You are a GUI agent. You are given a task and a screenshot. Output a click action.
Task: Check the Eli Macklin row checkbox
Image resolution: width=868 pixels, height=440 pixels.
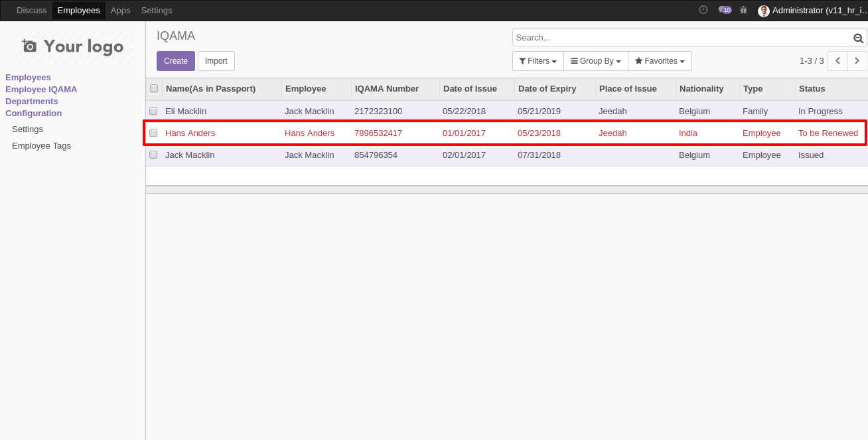coord(153,111)
